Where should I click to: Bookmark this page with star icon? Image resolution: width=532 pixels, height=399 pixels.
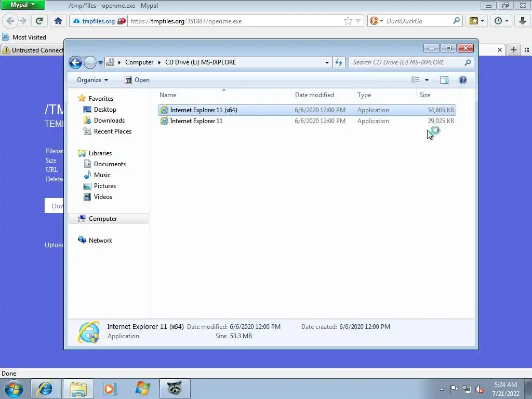(x=348, y=21)
